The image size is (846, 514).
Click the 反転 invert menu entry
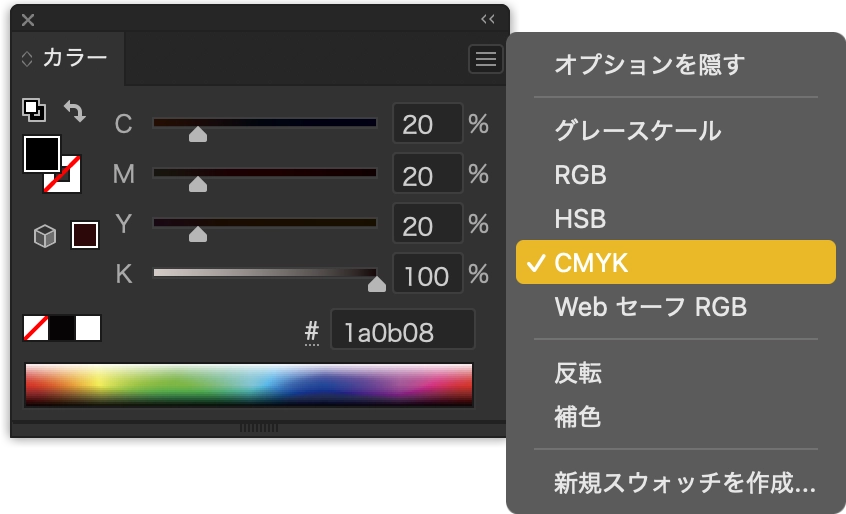[578, 374]
